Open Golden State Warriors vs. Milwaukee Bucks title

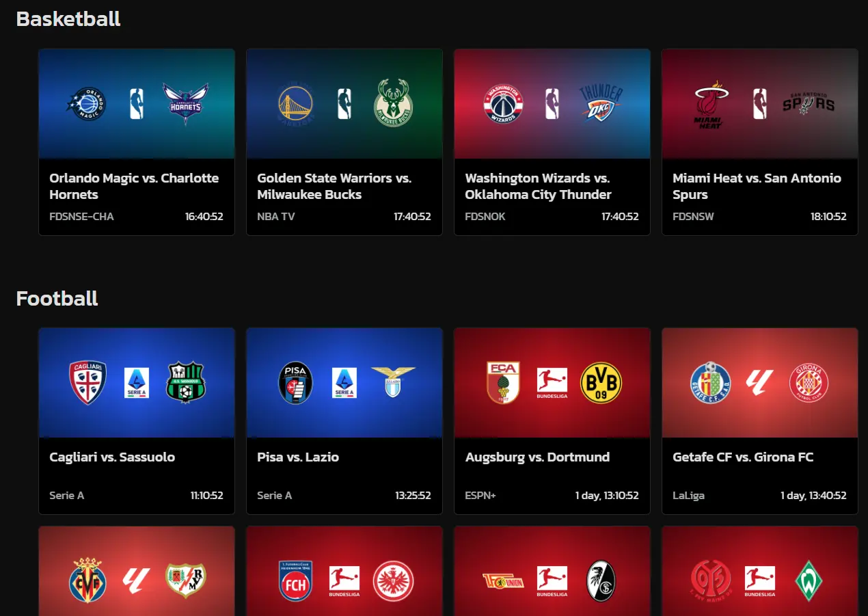(334, 186)
